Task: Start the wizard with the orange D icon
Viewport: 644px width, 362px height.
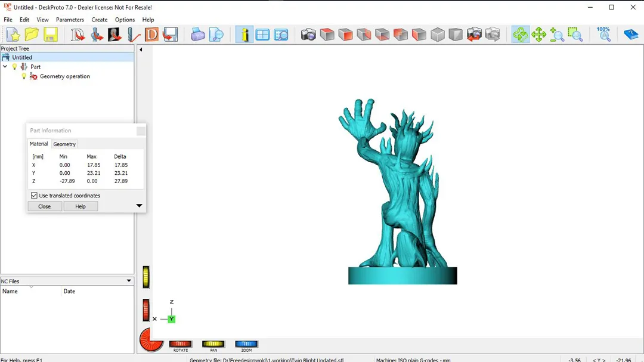Action: tap(151, 35)
